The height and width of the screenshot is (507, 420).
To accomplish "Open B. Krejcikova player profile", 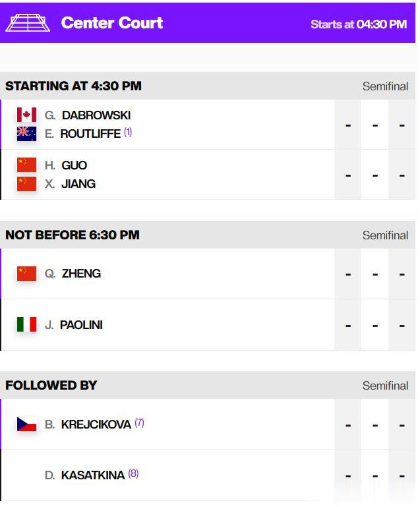I will 88,424.
